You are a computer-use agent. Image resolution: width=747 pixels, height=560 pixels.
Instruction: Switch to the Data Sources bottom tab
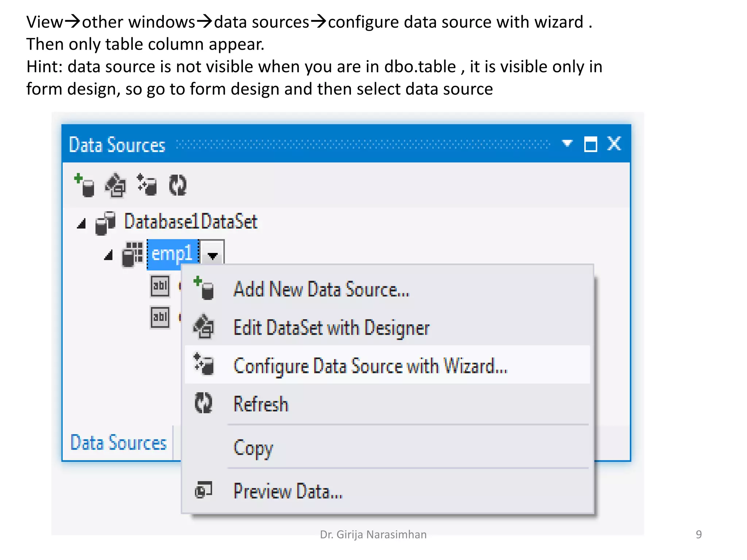coord(118,443)
